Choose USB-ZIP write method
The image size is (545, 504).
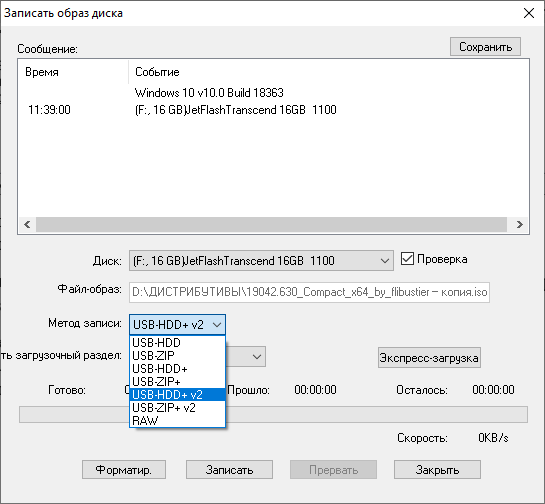(x=177, y=356)
